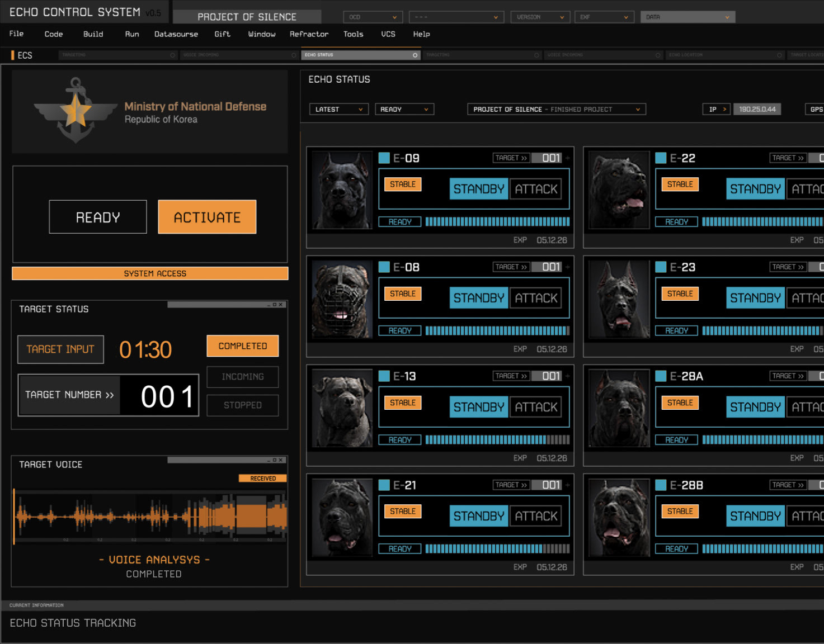
Task: Click large READY button beside ACTIVATE
Action: (x=98, y=217)
